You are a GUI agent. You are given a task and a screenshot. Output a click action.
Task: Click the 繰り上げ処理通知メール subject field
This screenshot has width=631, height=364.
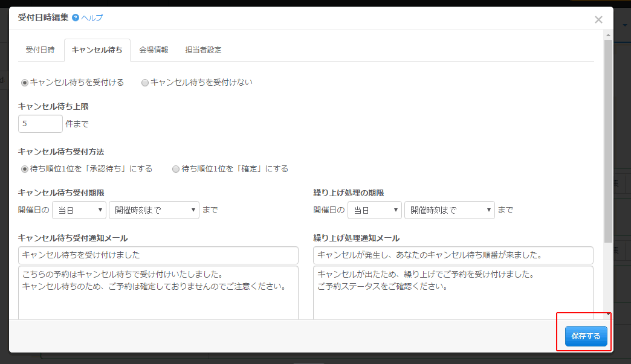click(453, 255)
